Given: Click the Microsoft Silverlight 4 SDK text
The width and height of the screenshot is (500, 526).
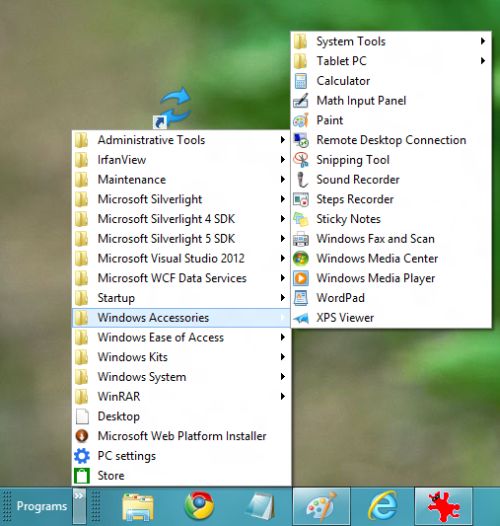Looking at the screenshot, I should coord(166,219).
